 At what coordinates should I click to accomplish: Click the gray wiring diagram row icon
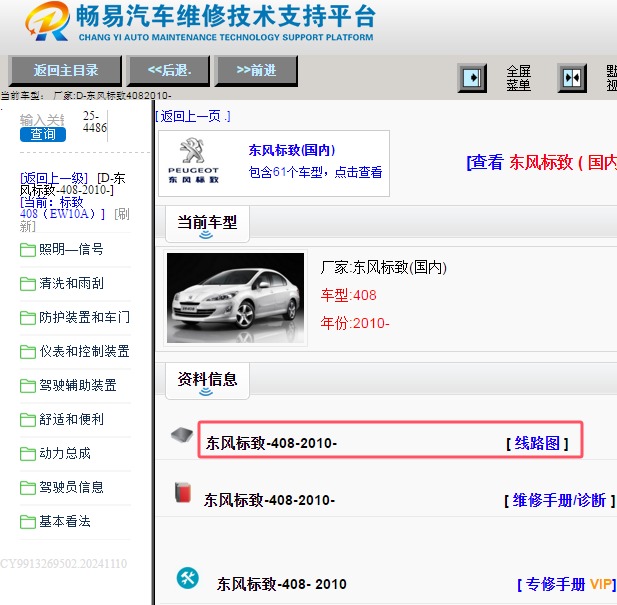pos(182,435)
